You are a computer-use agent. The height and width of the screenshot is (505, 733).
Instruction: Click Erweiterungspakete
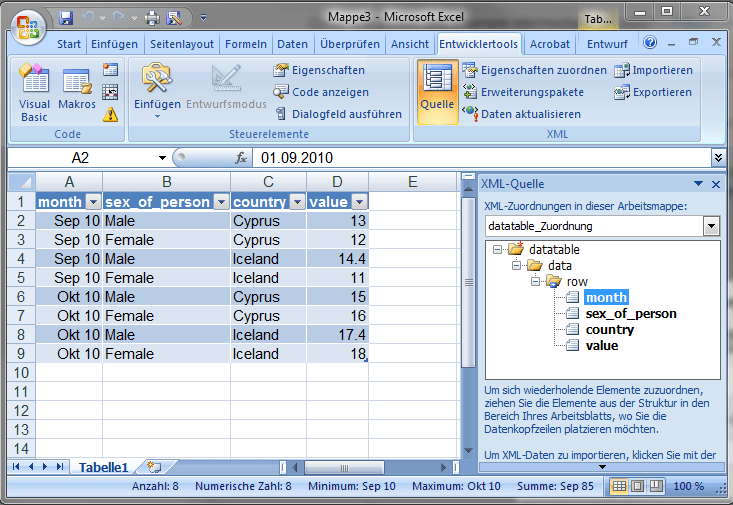523,92
